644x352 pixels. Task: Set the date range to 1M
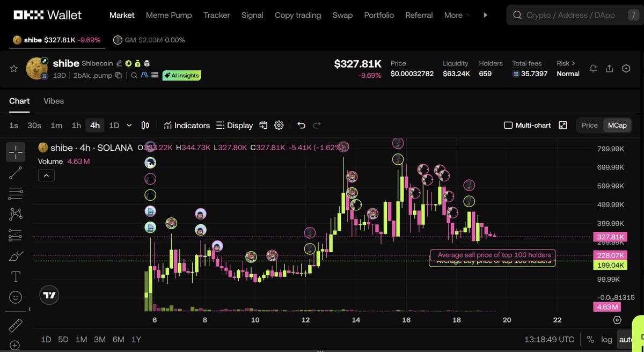click(x=81, y=339)
